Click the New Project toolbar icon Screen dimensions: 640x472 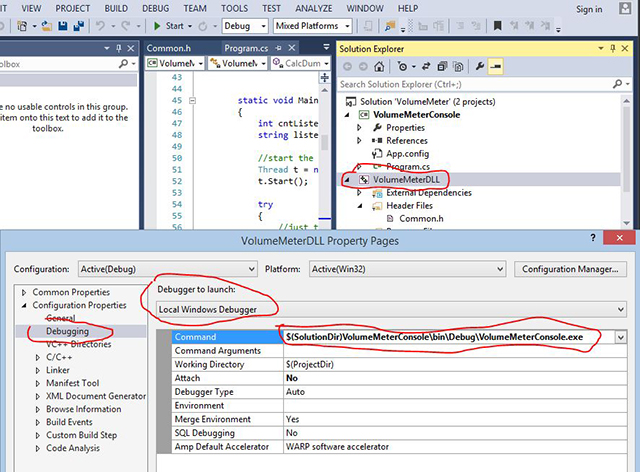pyautogui.click(x=22, y=26)
